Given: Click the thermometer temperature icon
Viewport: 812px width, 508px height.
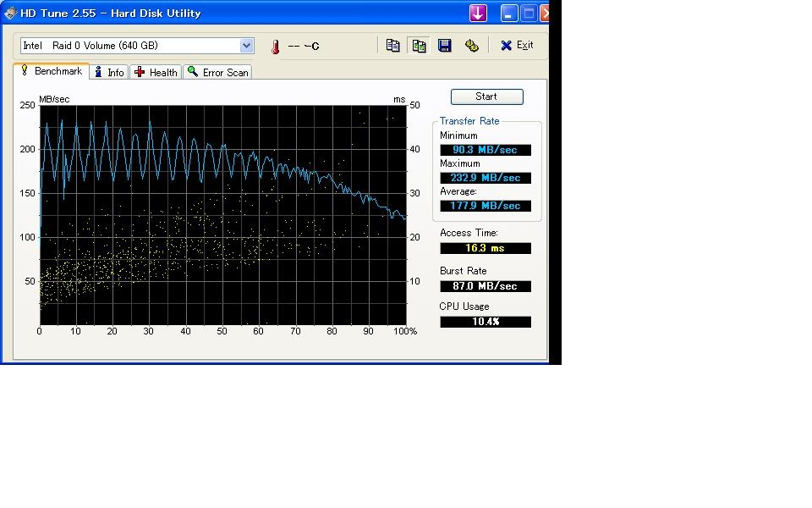Looking at the screenshot, I should (276, 47).
